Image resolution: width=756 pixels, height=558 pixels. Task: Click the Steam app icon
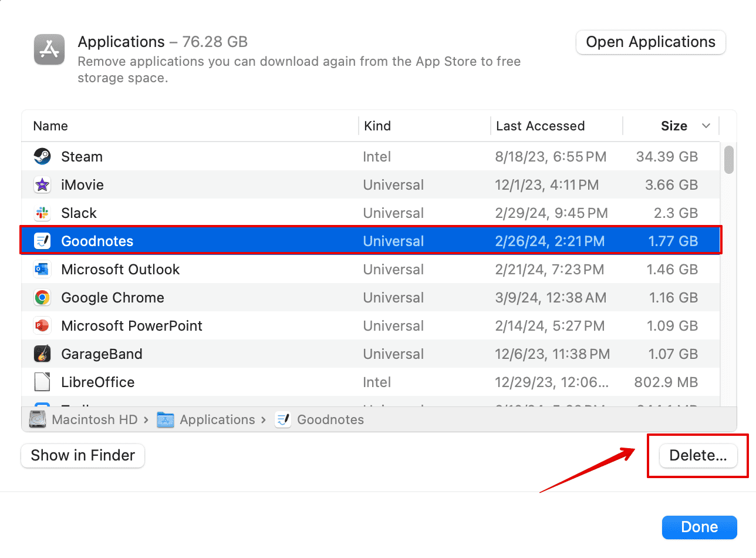[42, 157]
